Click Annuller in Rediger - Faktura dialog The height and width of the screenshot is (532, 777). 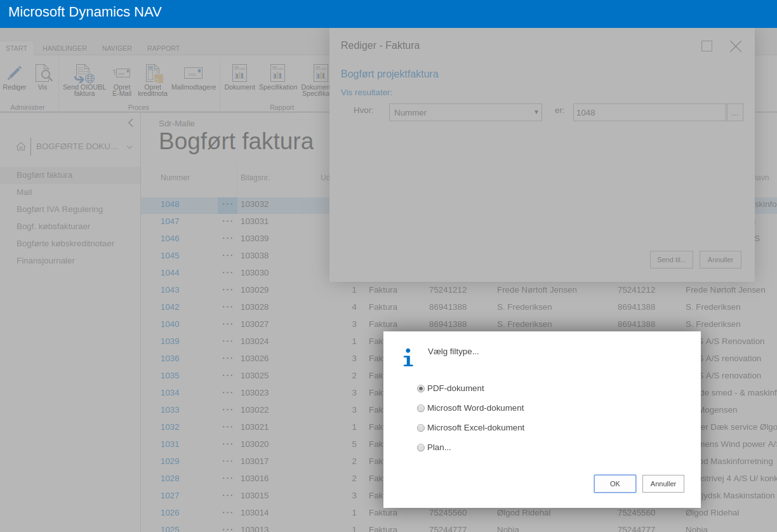coord(721,260)
